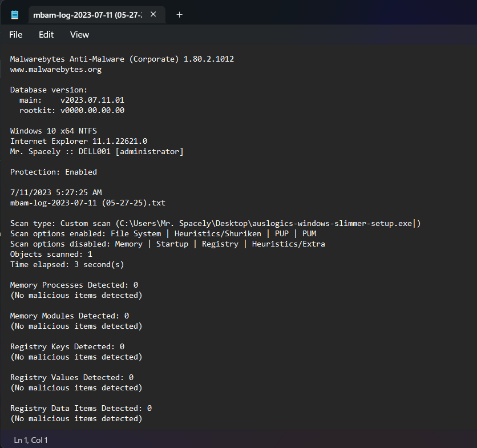Screen dimensions: 477x448
Task: Click the 'Scan options disabled' line
Action: tap(168, 244)
